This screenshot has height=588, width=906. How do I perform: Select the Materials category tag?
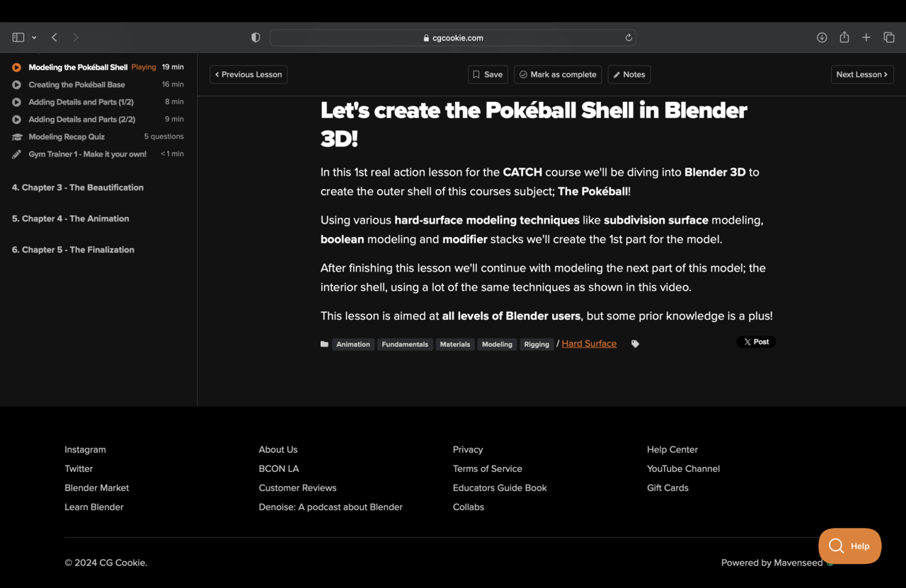455,344
